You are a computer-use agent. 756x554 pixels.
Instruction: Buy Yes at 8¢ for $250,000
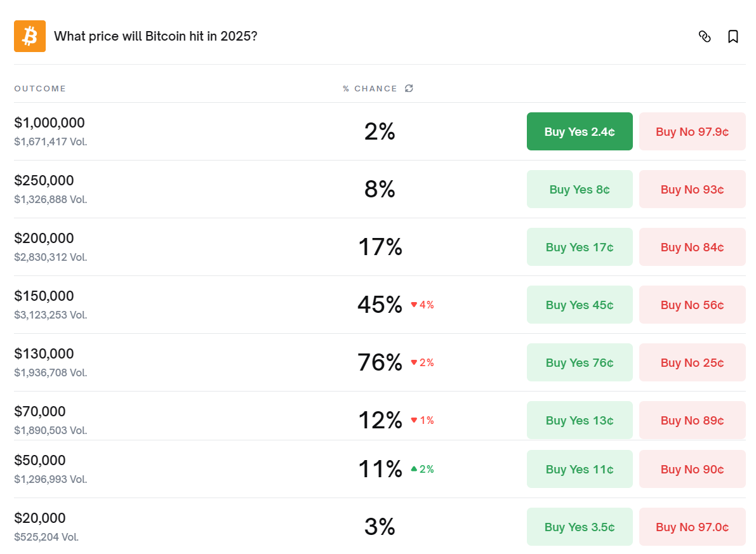pos(580,189)
